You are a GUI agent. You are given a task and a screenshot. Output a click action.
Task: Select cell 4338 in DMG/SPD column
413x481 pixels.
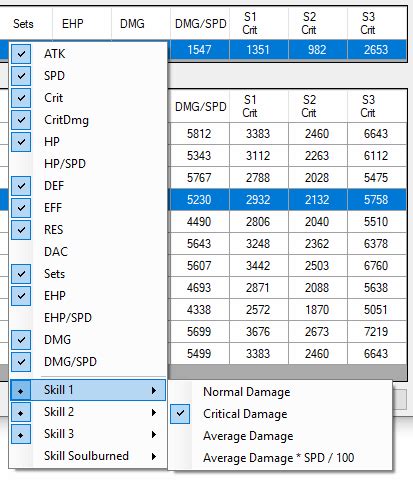click(x=200, y=310)
